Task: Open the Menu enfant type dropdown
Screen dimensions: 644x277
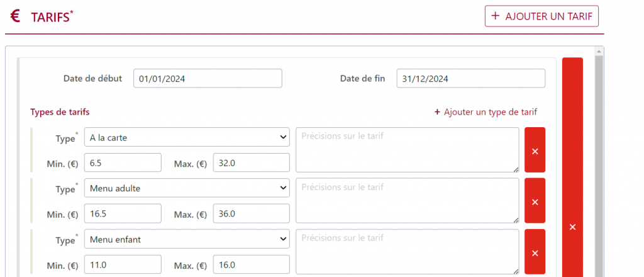Action: coord(187,239)
